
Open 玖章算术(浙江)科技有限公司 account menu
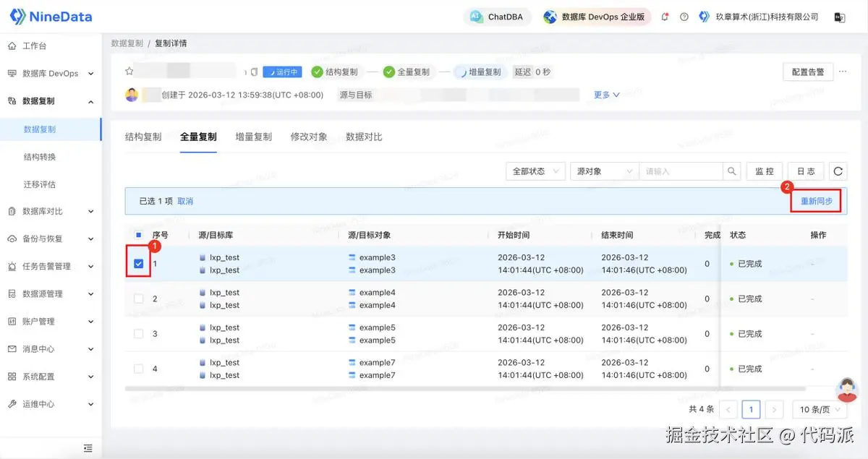759,17
